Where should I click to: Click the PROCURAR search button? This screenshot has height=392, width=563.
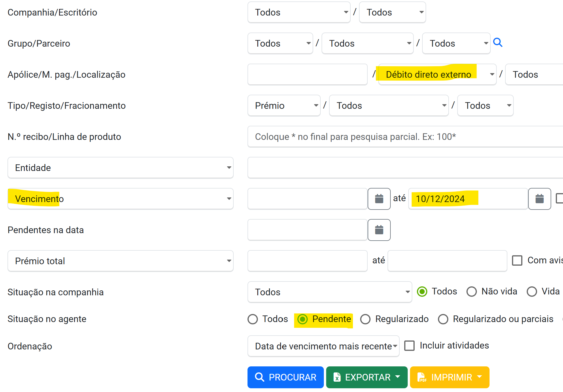pyautogui.click(x=286, y=377)
